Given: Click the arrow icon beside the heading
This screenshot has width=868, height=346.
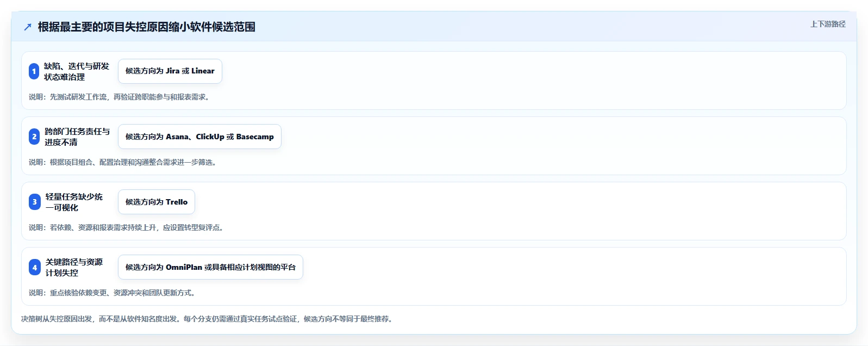Looking at the screenshot, I should click(28, 27).
